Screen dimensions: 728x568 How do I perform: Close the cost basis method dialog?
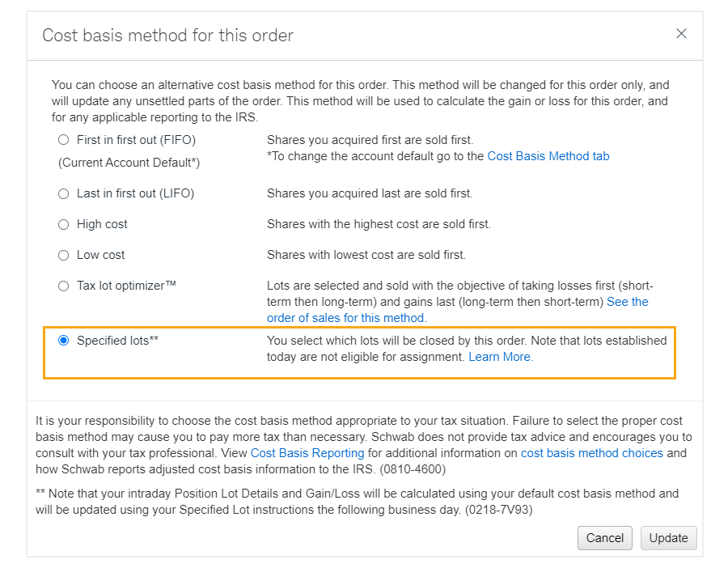[x=681, y=33]
